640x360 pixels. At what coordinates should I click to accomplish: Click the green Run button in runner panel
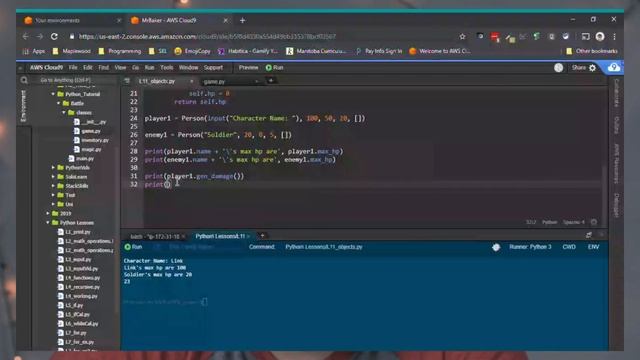tap(133, 247)
